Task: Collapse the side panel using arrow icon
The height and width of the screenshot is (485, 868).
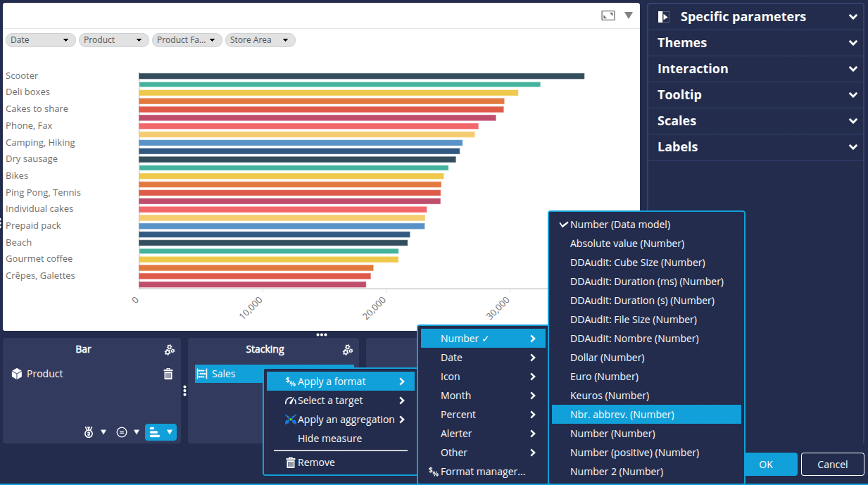Action: pos(663,17)
